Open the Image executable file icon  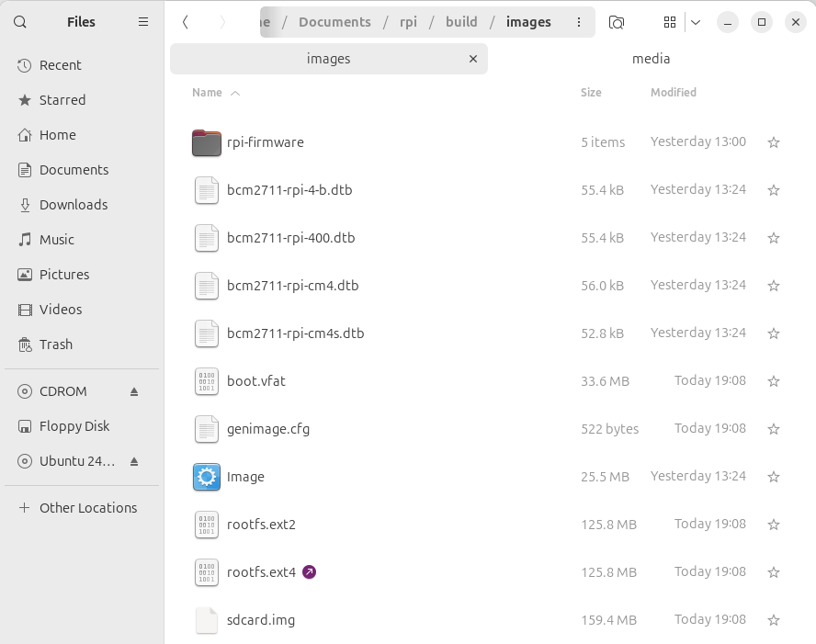207,477
